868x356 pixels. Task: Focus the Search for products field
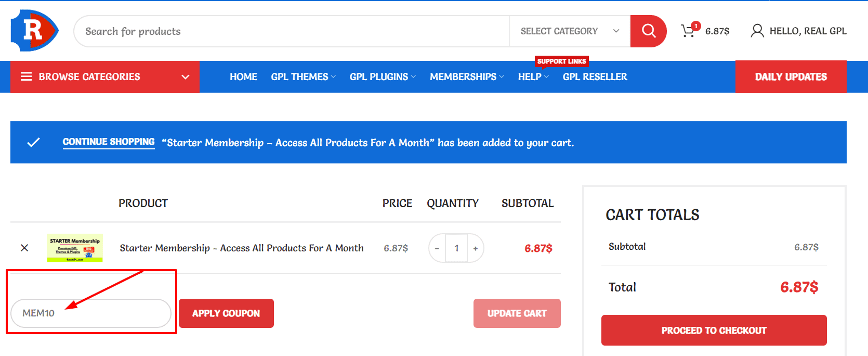point(292,31)
